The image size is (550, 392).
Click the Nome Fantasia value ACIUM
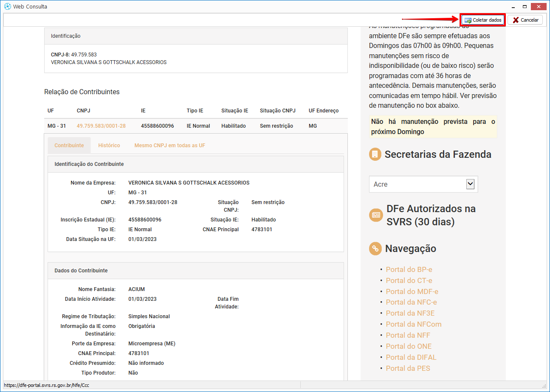137,289
